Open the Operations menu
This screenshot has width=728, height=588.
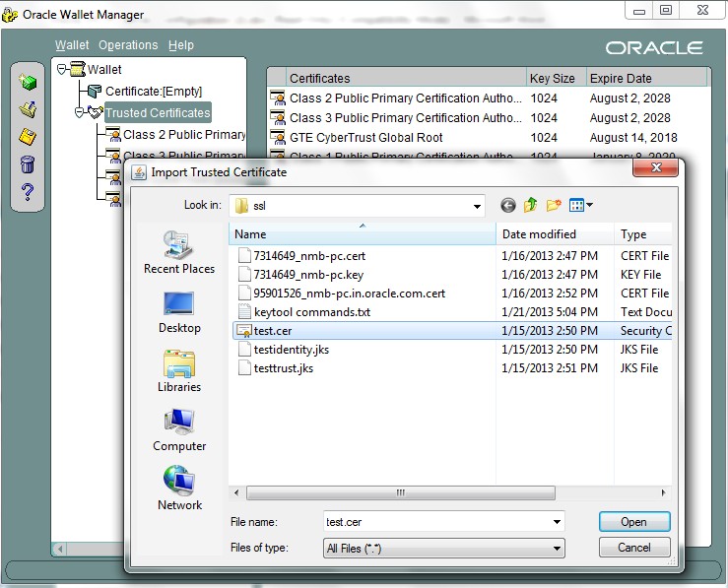coord(128,45)
